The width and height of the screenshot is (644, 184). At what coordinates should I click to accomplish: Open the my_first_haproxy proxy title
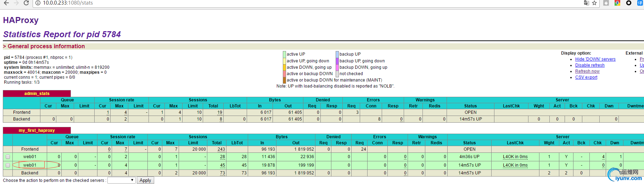37,130
